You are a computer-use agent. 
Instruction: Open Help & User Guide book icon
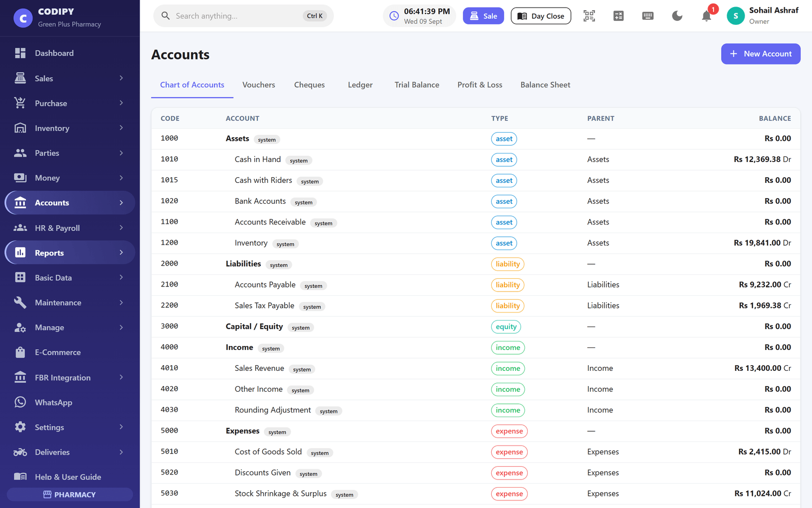point(20,477)
